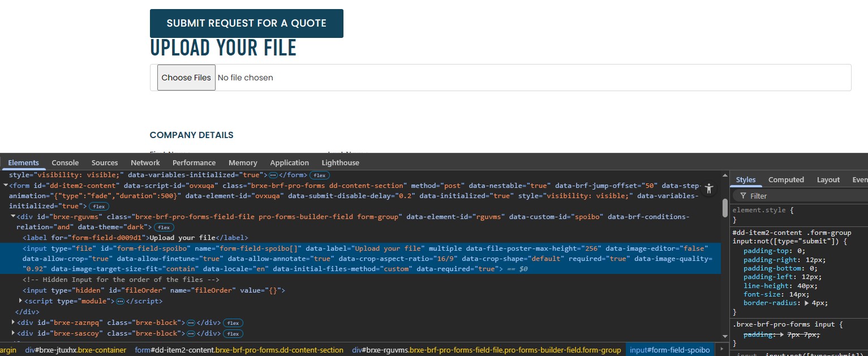Viewport: 868px width, 356px height.
Task: Open the Lighthouse tab
Action: coord(341,162)
